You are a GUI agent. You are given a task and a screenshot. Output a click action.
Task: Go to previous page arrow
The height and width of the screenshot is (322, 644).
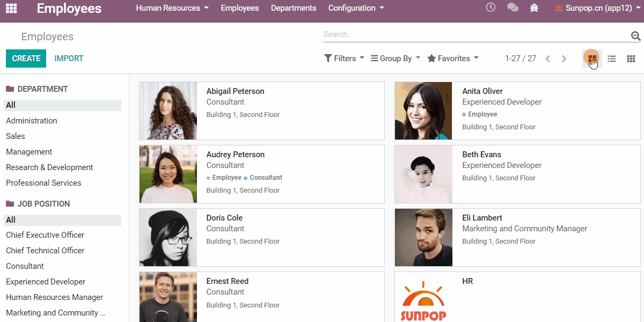coord(547,58)
